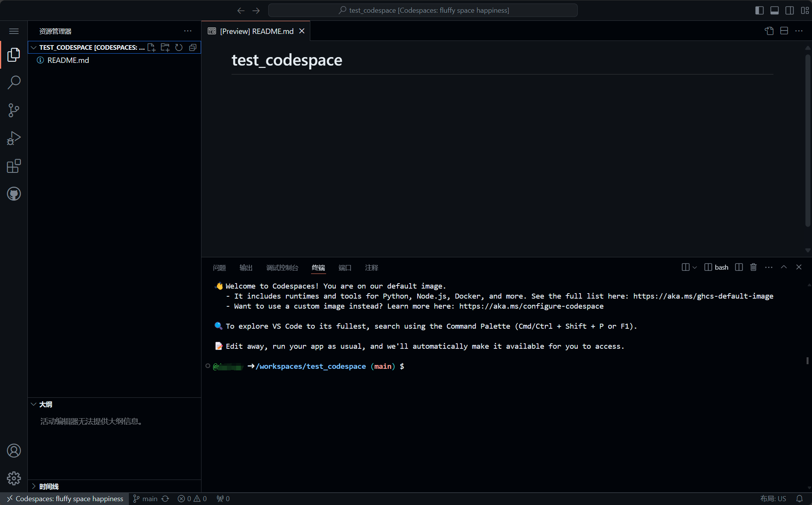Viewport: 812px width, 505px height.
Task: Open the Extensions view
Action: [x=14, y=166]
